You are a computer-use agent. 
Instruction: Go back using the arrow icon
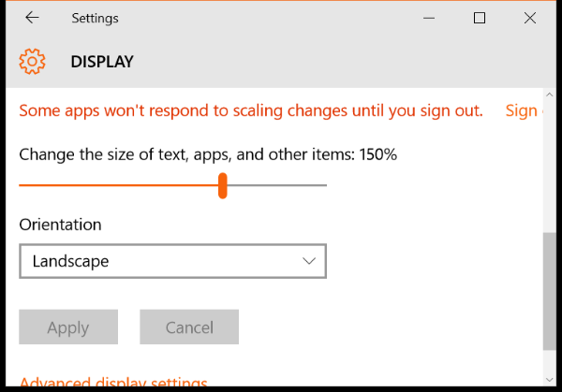[x=32, y=18]
